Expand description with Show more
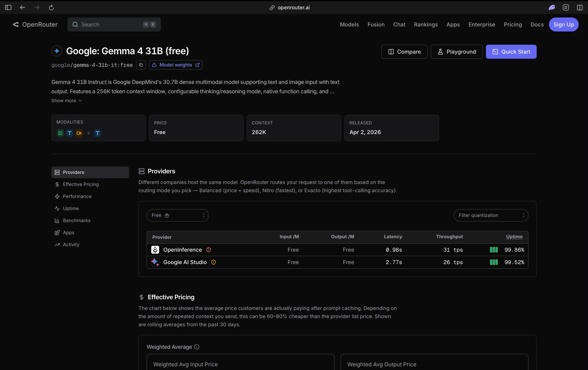 (x=66, y=100)
